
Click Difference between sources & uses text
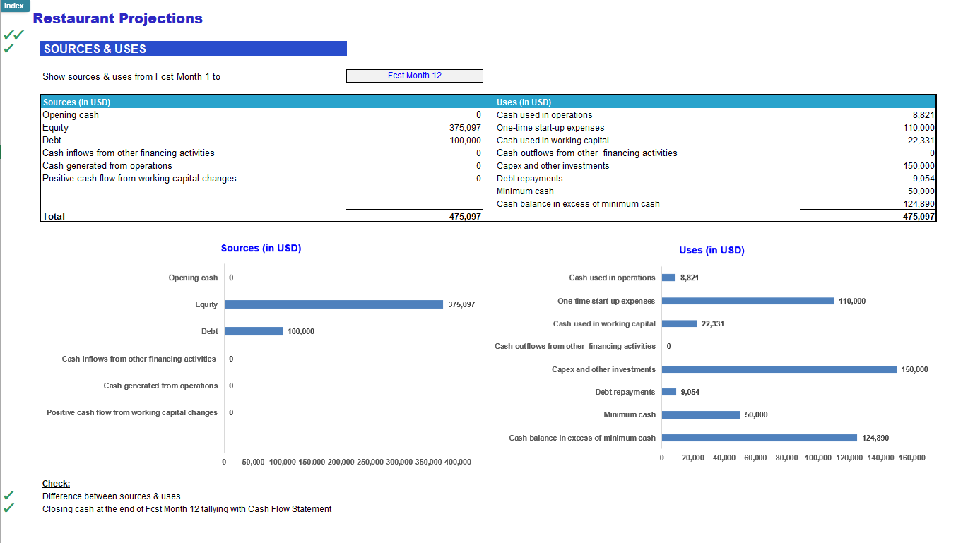111,496
